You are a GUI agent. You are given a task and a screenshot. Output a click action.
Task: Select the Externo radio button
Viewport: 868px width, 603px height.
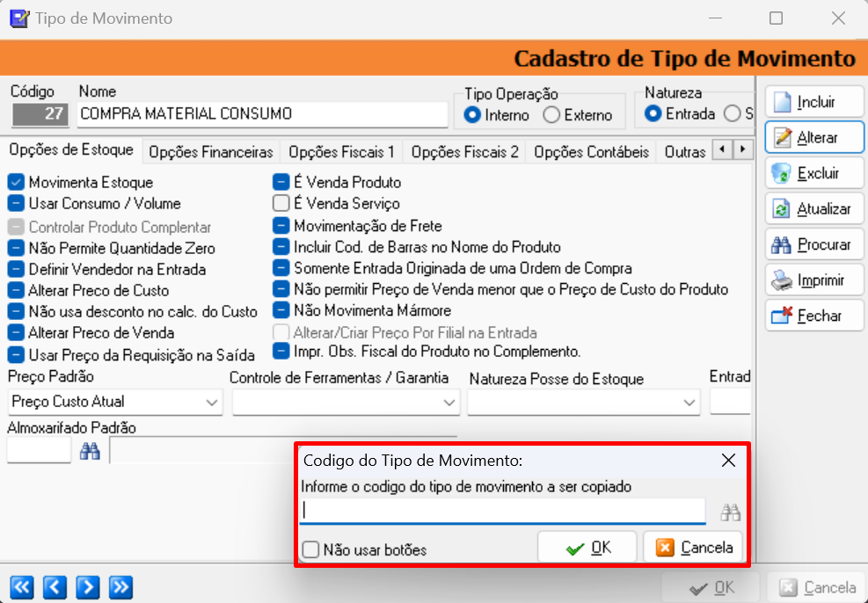(551, 115)
